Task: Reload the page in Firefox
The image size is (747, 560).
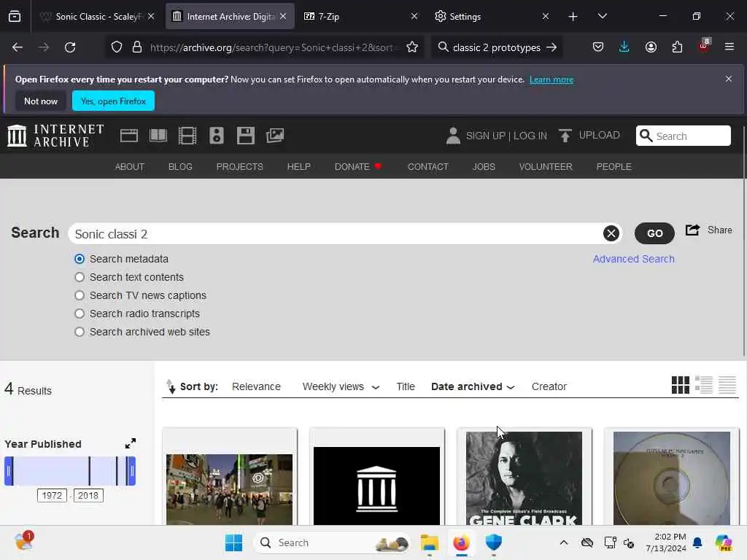Action: point(70,47)
